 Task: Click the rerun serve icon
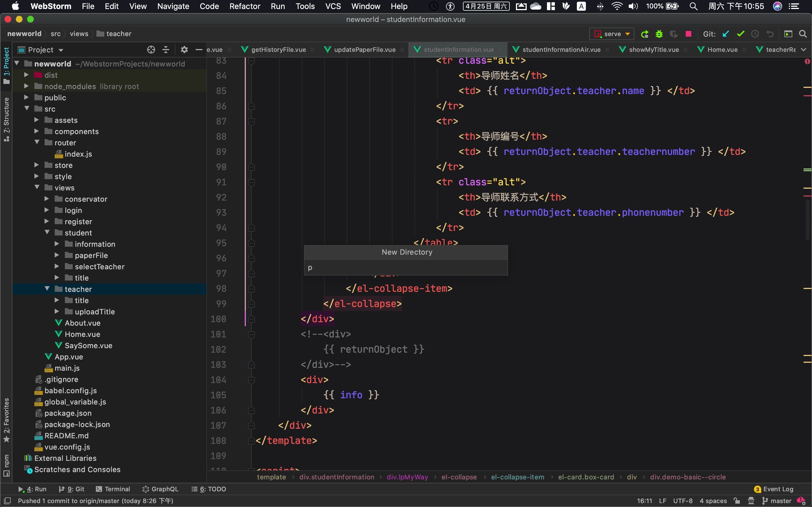(x=644, y=34)
